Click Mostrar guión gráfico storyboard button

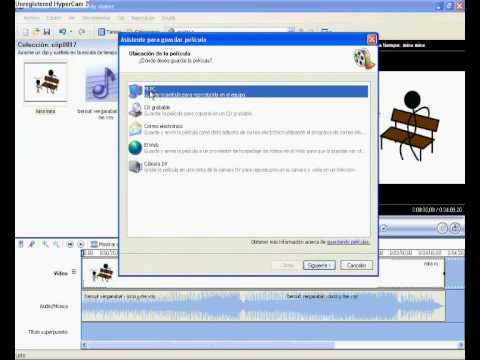104,244
